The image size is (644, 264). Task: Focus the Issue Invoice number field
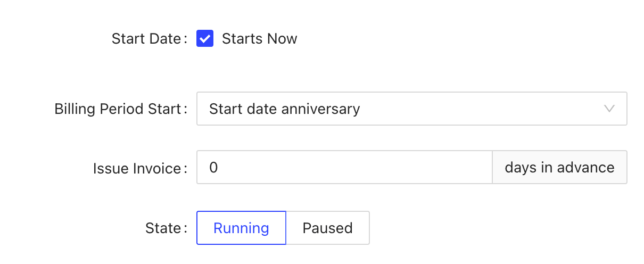point(344,168)
